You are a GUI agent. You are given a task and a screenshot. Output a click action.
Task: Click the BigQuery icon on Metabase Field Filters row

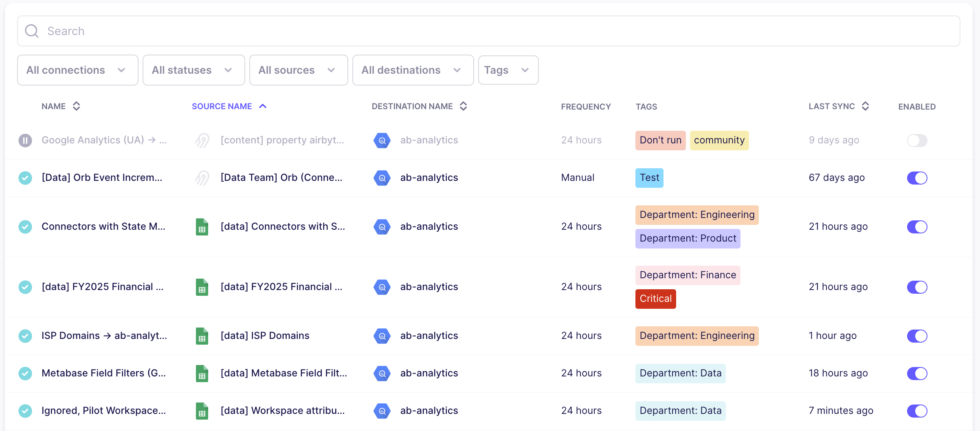[x=382, y=373]
